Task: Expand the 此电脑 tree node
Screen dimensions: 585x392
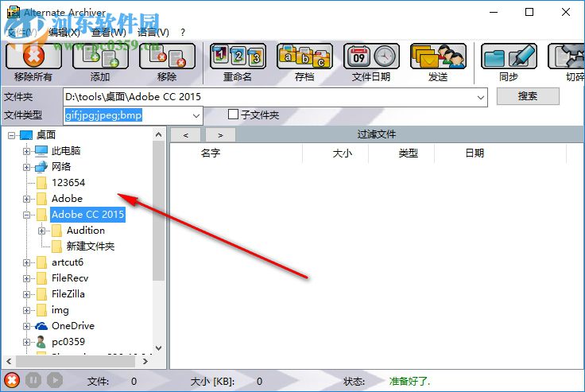Action: click(x=26, y=151)
